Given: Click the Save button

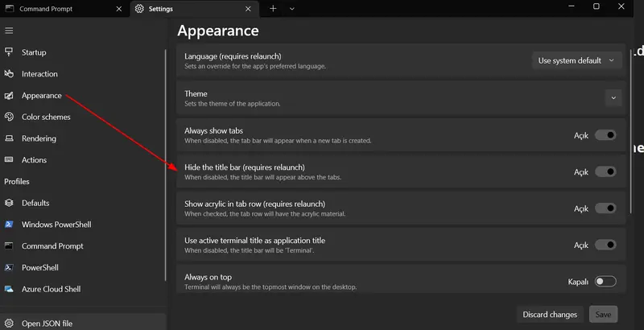Looking at the screenshot, I should point(603,315).
